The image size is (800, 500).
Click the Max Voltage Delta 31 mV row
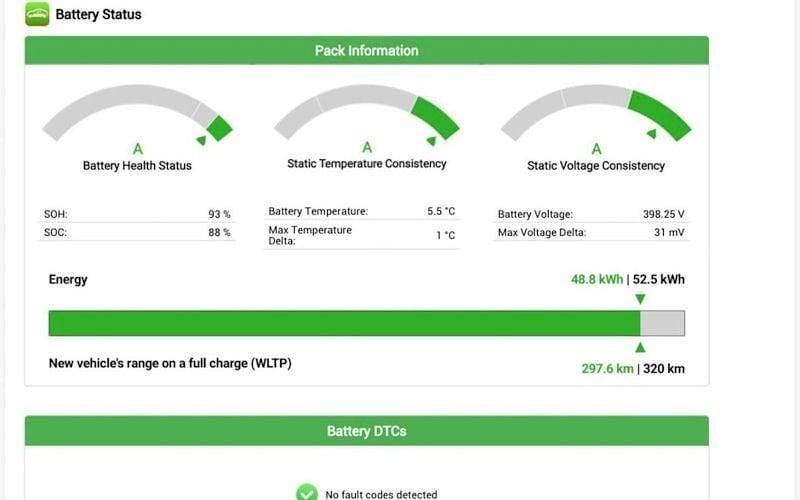(590, 233)
